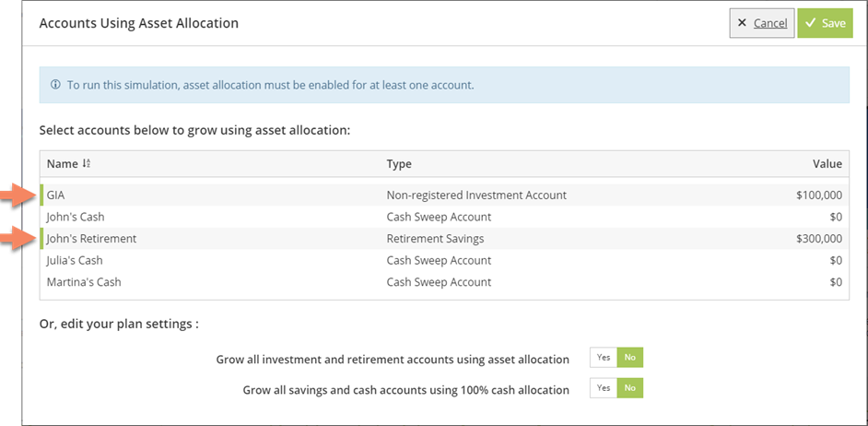
Task: Set investment and retirement asset allocation to No
Action: click(630, 359)
